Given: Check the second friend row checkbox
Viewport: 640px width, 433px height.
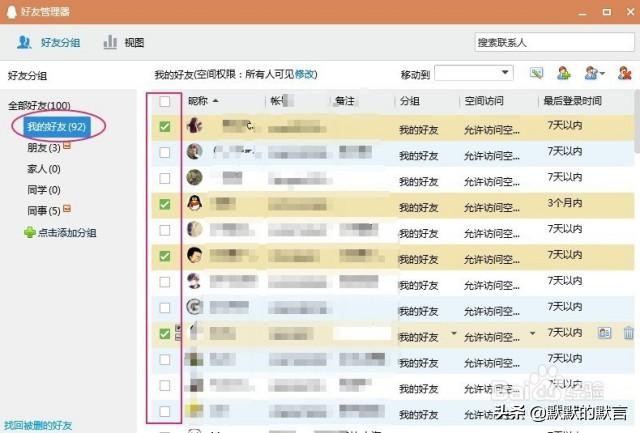Looking at the screenshot, I should pyautogui.click(x=165, y=152).
